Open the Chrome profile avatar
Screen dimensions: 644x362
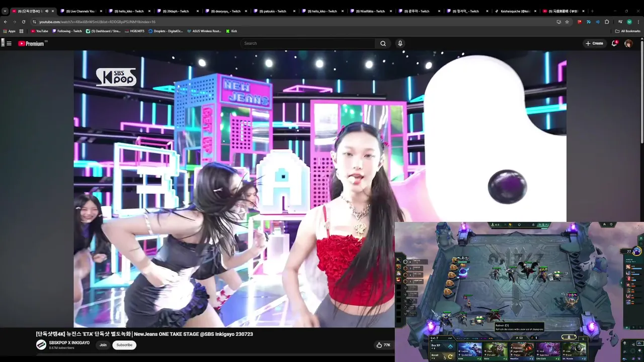pyautogui.click(x=629, y=22)
